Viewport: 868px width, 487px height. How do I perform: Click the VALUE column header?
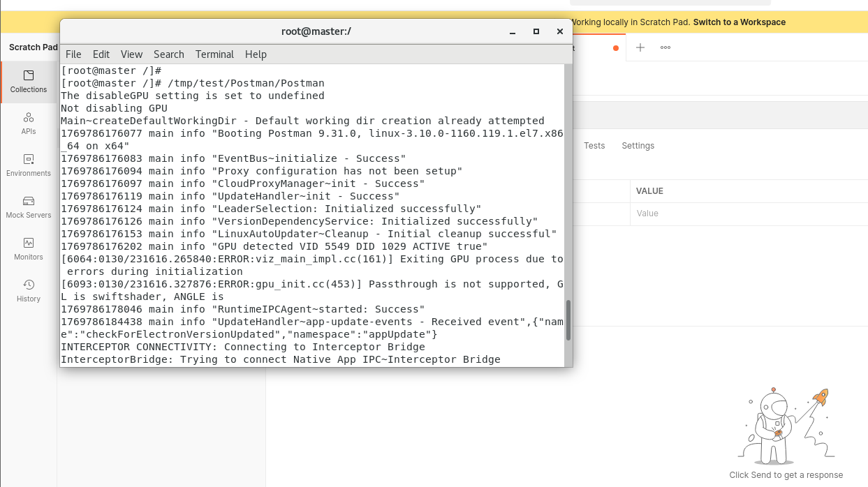point(650,191)
